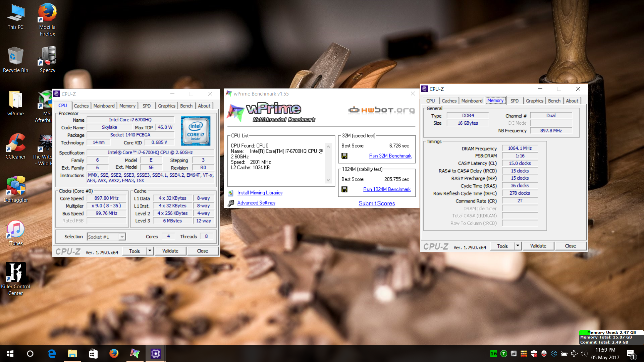Viewport: 644px width, 362px height.
Task: Select Bench tab in left CPU-Z
Action: pyautogui.click(x=186, y=106)
